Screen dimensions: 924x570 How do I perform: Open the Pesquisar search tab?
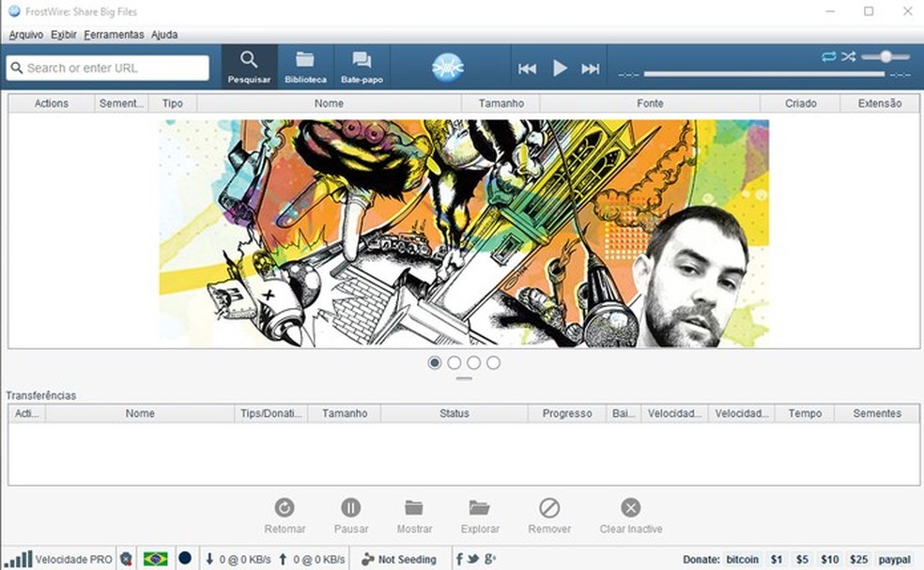point(249,68)
